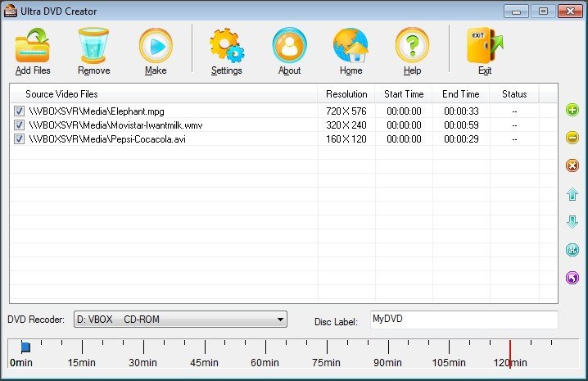Image resolution: width=588 pixels, height=381 pixels.
Task: Click the yellow minus remove icon
Action: (x=572, y=138)
